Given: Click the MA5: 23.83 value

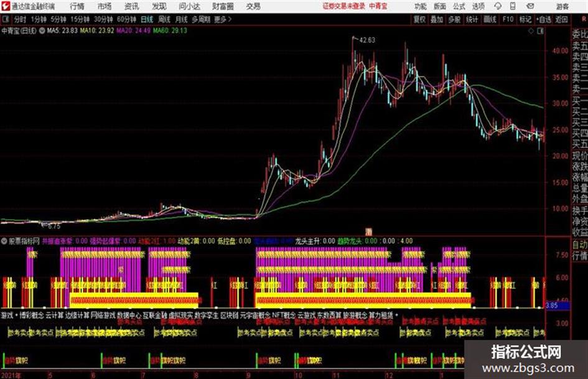Looking at the screenshot, I should [62, 30].
